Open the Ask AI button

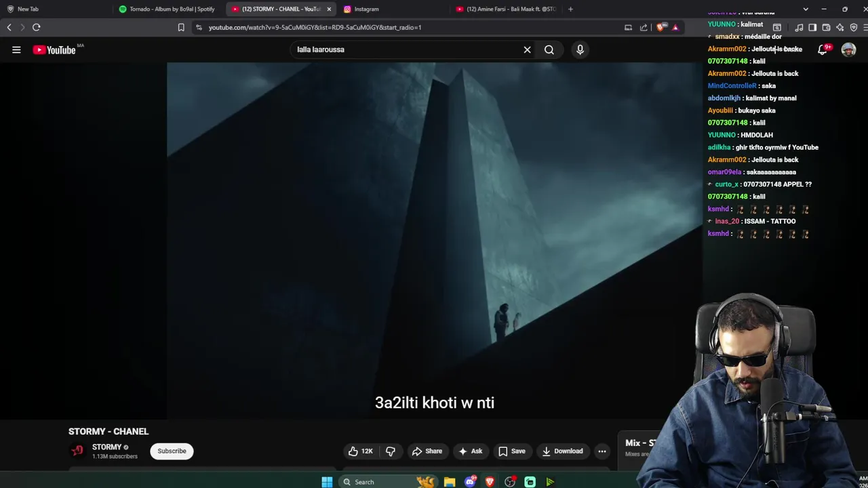point(471,451)
